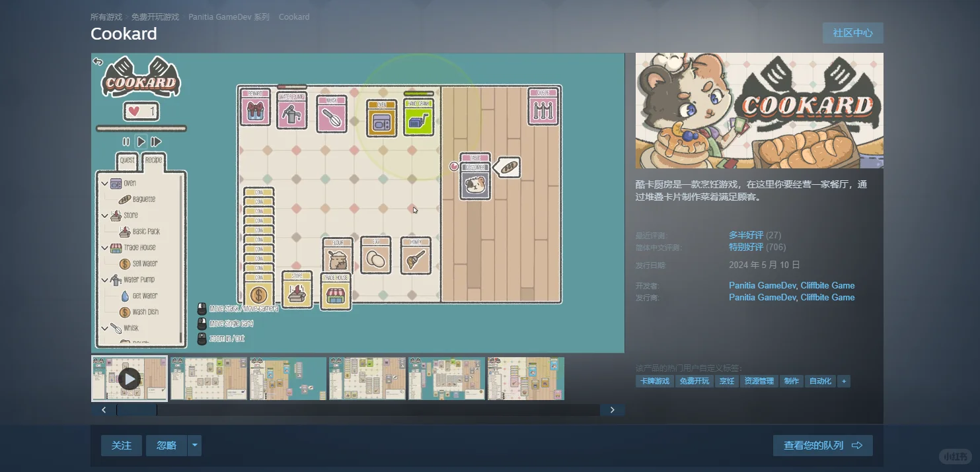Click the thumbnail strip scrollbar handle
The image size is (980, 472).
[137, 410]
